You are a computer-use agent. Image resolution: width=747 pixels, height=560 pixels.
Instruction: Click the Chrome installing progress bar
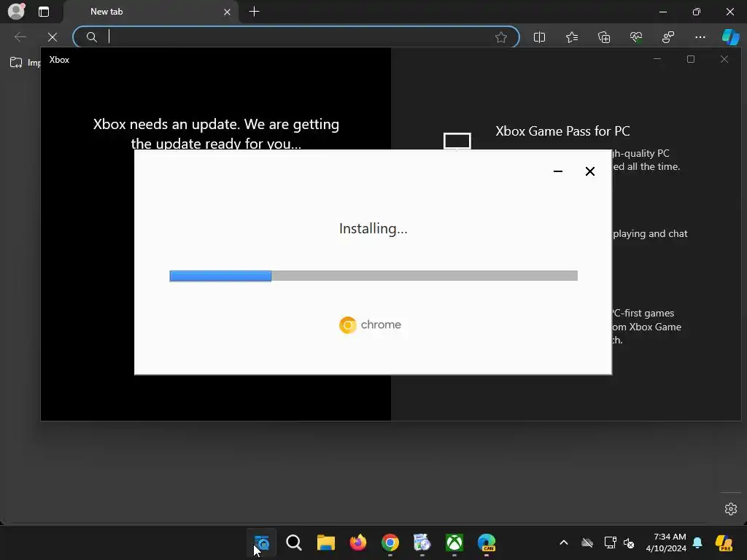(x=373, y=276)
